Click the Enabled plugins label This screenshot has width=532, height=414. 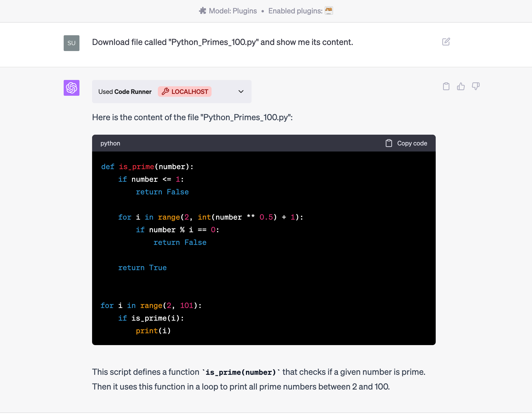coord(295,11)
